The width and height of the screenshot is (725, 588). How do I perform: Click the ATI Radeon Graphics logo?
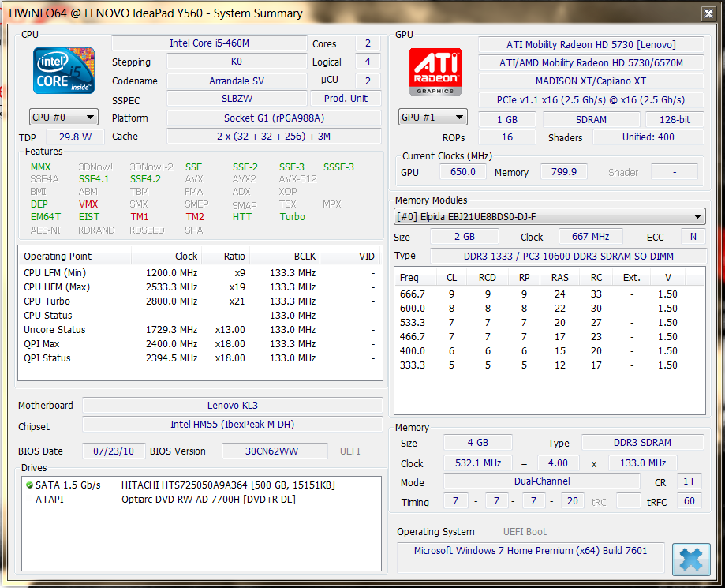(x=435, y=72)
